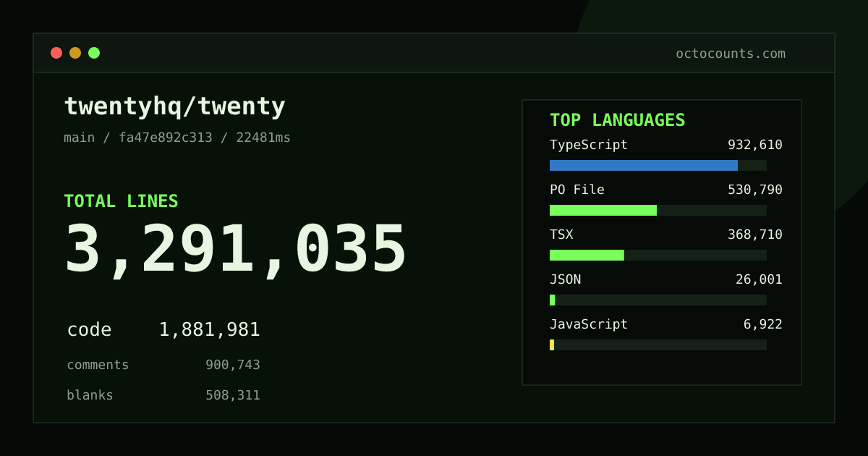The image size is (868, 456).
Task: Click the 'comments' label
Action: [x=98, y=365]
